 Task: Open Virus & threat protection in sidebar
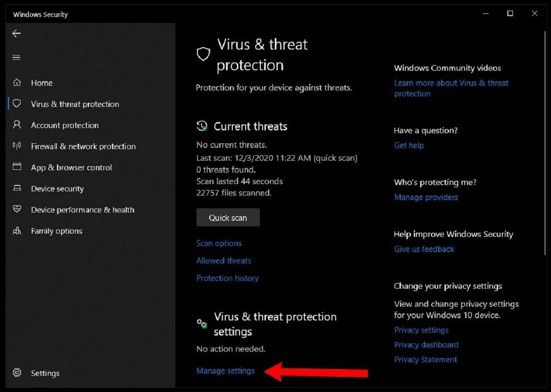[75, 104]
